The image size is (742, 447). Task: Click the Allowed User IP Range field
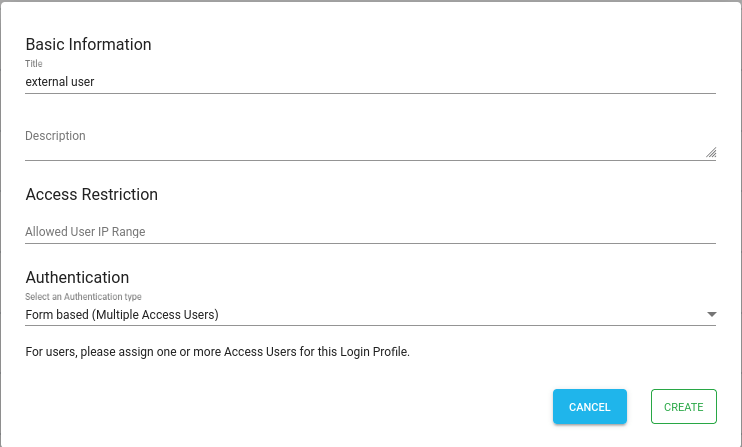tap(370, 232)
